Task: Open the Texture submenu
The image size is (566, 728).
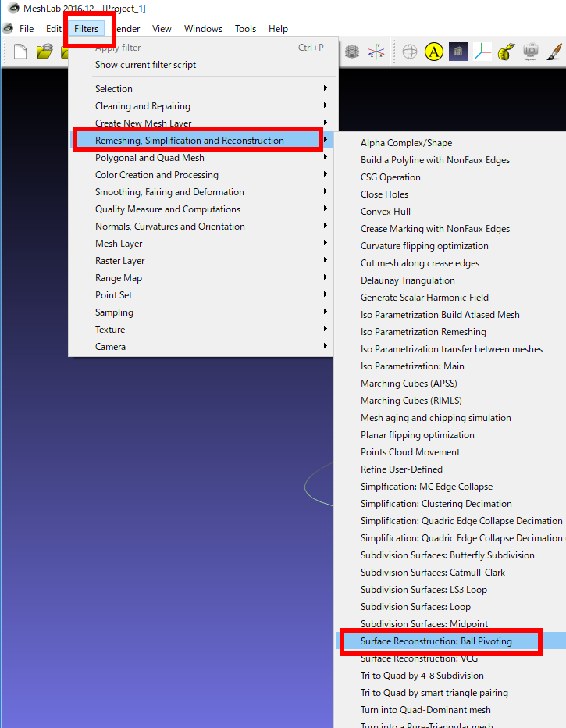Action: click(x=201, y=329)
